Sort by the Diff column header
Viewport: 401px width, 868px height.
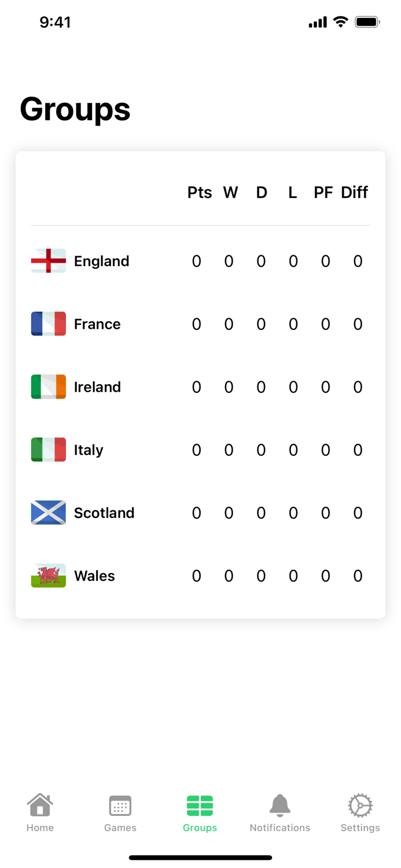click(354, 192)
